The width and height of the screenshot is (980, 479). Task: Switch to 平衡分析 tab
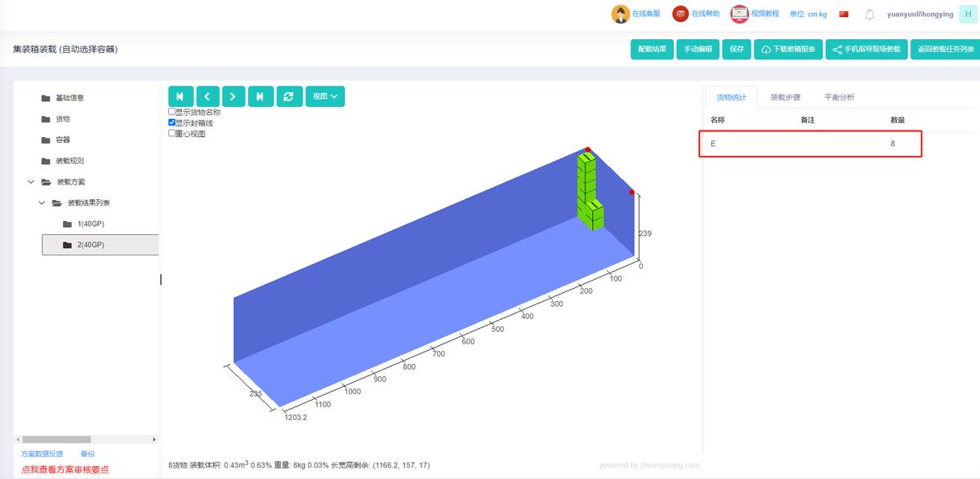[x=840, y=97]
